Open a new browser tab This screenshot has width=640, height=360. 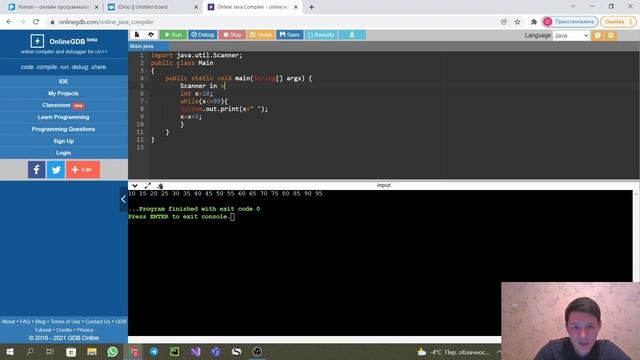[311, 7]
